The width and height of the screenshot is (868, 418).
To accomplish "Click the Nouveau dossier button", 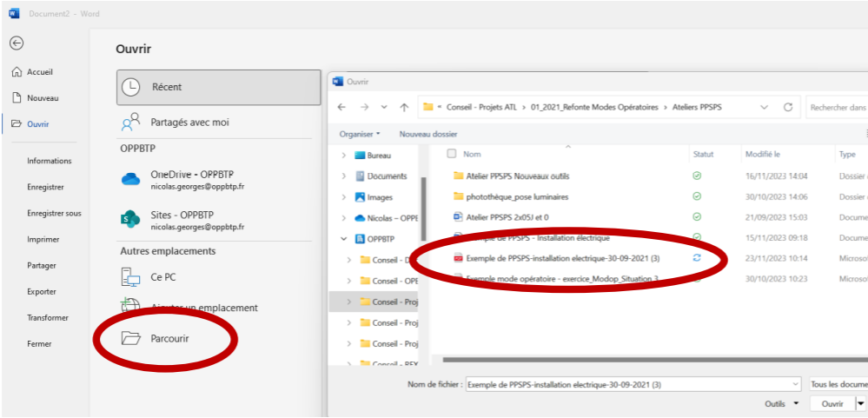I will (427, 134).
